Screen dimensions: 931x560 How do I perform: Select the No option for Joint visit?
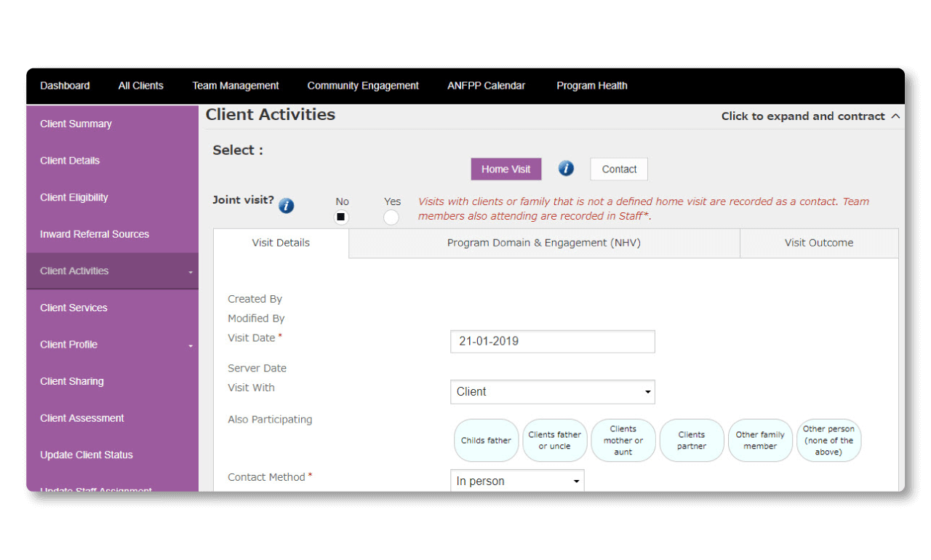click(341, 216)
